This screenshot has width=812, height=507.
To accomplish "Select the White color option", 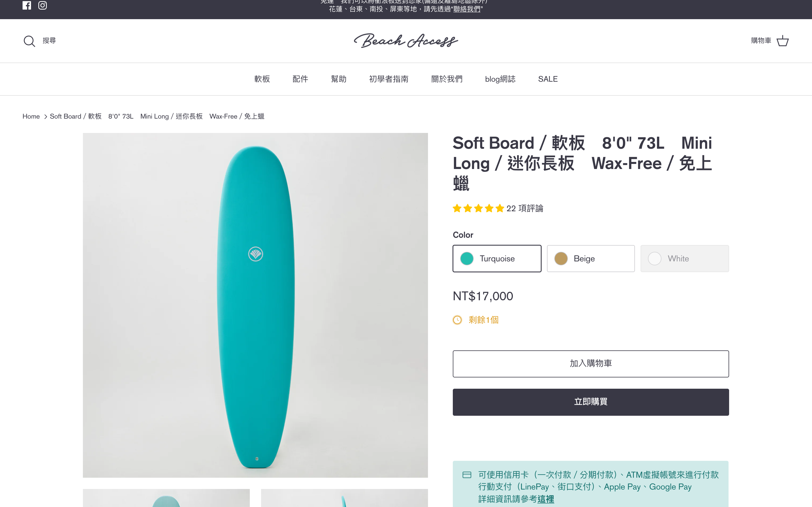I will point(685,259).
